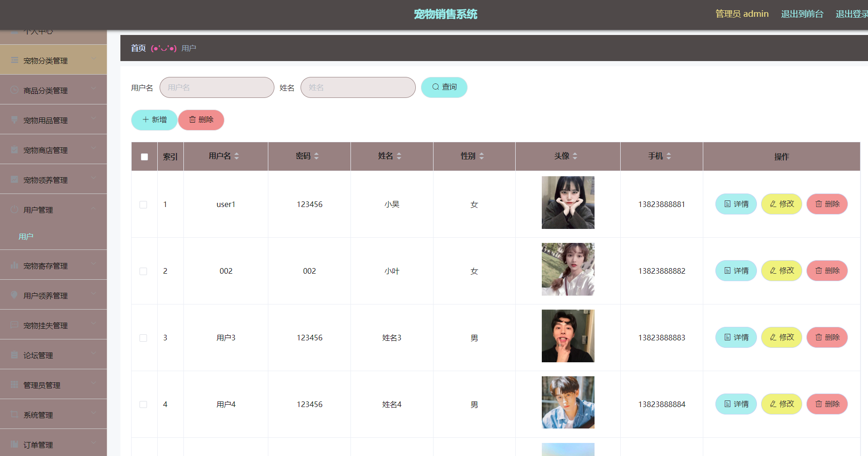Open 详情 for user 002
Screen dimensions: 868x456
[x=736, y=271]
